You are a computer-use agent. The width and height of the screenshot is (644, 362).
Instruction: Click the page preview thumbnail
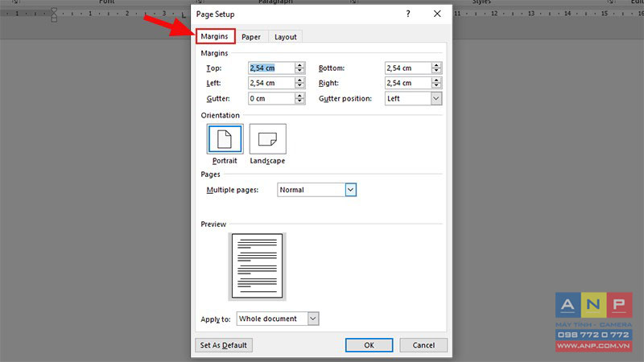257,266
